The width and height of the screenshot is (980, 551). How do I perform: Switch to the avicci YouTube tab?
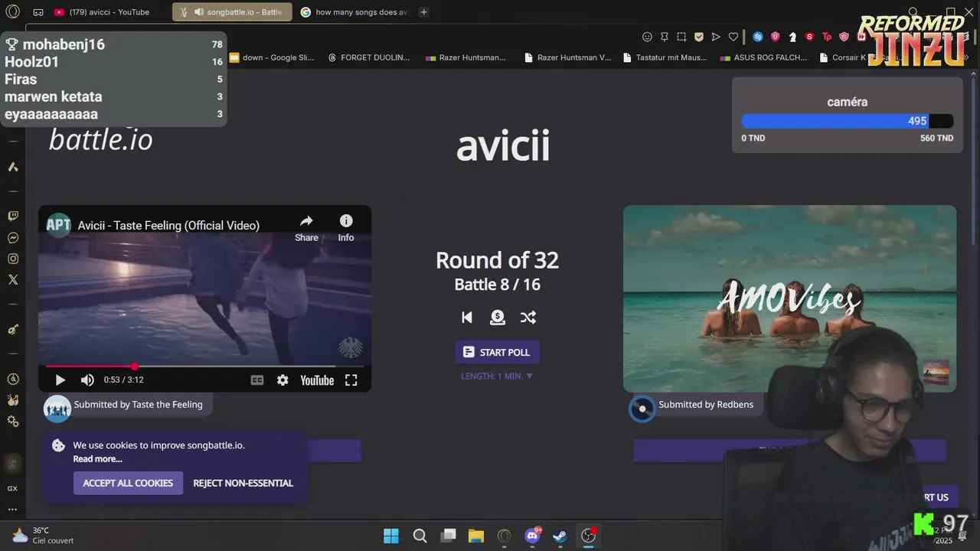109,12
